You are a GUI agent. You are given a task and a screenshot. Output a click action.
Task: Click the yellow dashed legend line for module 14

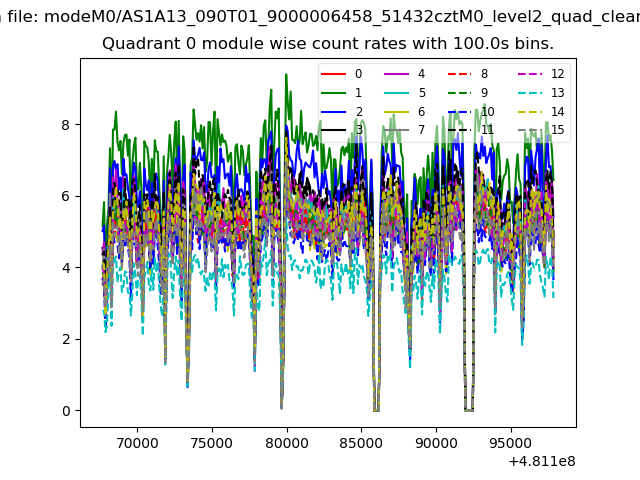[x=529, y=111]
